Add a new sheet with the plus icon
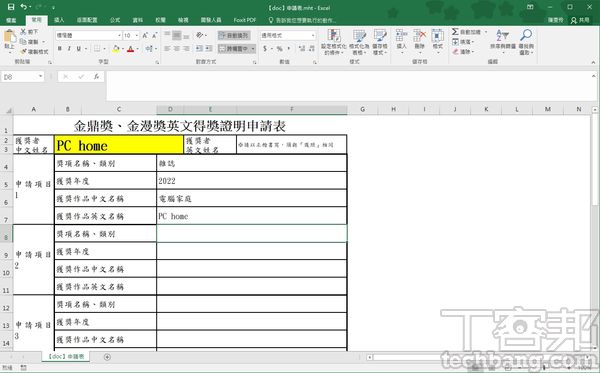Screen dimensions: 600x373 pos(107,357)
